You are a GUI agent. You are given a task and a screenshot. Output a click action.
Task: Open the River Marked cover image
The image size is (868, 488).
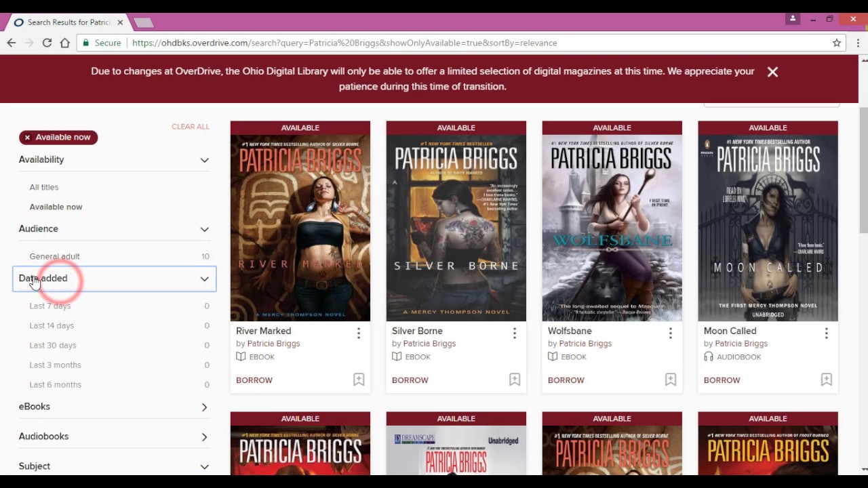(x=300, y=228)
